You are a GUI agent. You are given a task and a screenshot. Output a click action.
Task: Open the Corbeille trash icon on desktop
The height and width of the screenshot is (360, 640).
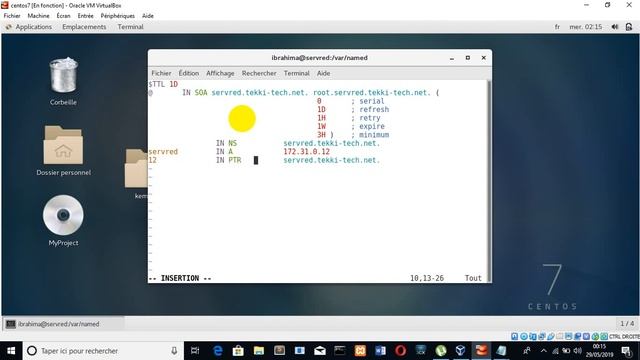[x=63, y=76]
